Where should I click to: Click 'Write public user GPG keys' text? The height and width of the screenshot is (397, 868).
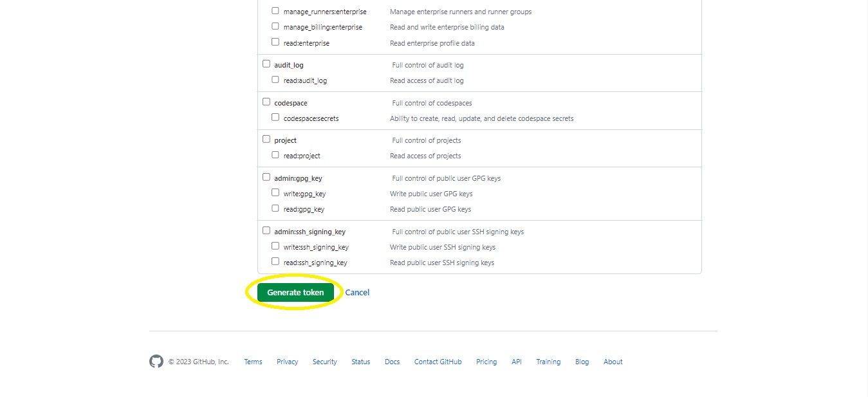tap(431, 194)
